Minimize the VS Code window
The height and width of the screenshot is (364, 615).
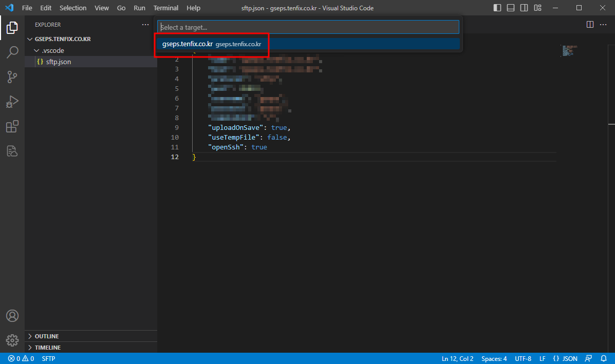(x=555, y=8)
